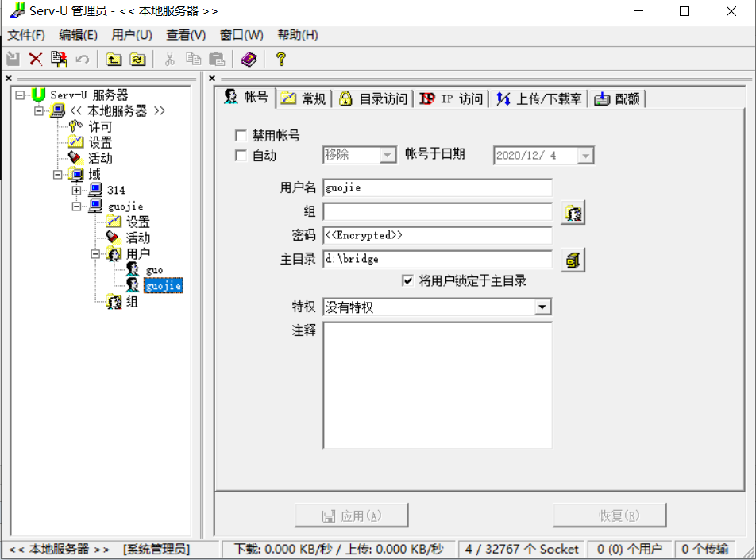Click the 用户名 input field
The image size is (756, 560).
pyautogui.click(x=438, y=187)
